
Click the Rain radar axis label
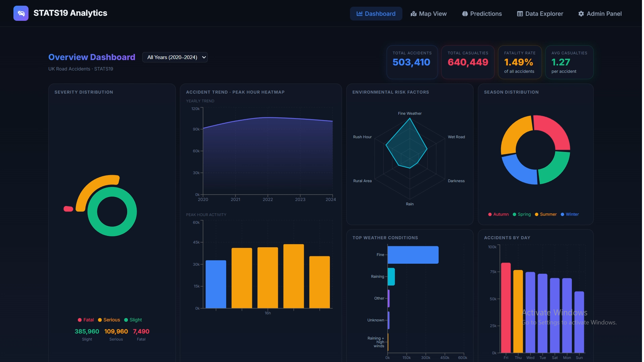pos(410,204)
